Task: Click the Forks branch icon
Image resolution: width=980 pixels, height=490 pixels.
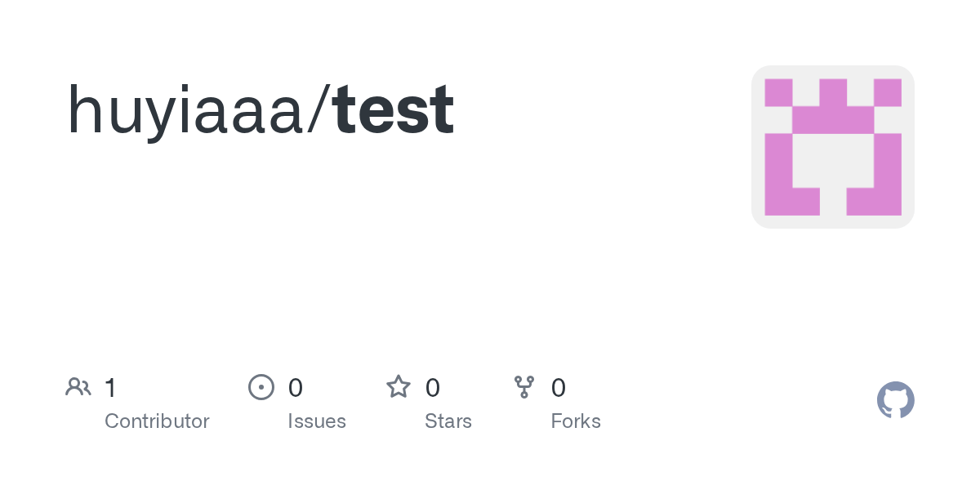Action: pos(524,386)
